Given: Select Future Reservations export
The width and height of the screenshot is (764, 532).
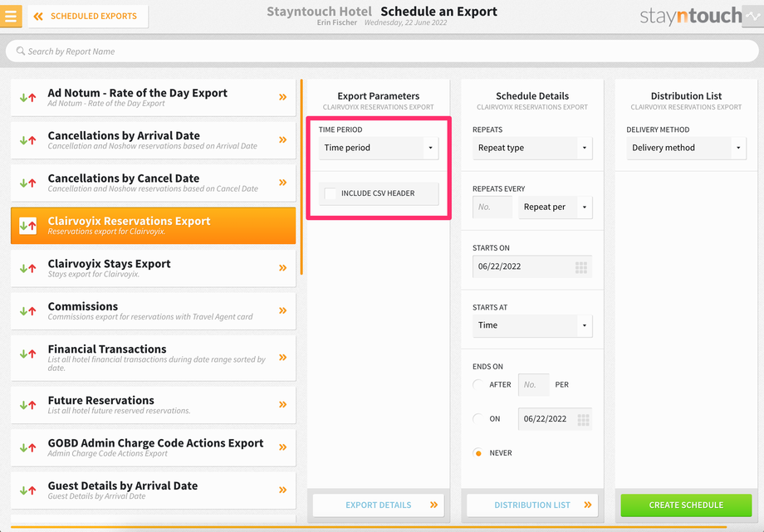Looking at the screenshot, I should pos(153,405).
